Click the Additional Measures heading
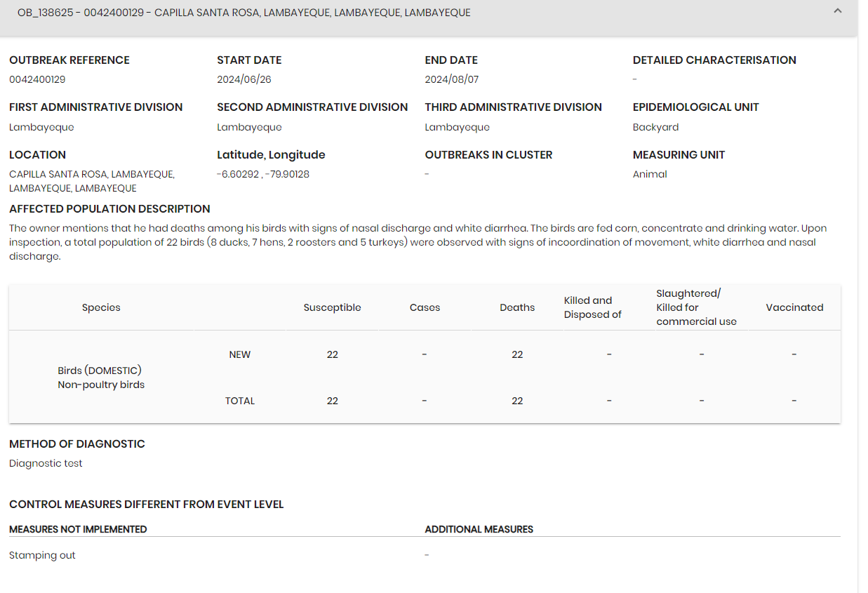This screenshot has width=868, height=593. (479, 529)
